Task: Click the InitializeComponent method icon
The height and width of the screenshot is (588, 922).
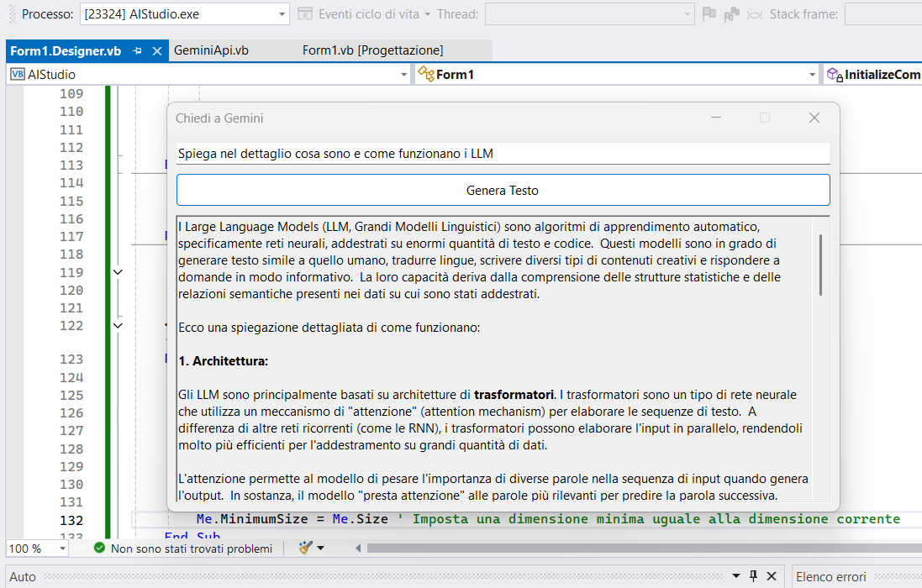Action: [x=835, y=74]
